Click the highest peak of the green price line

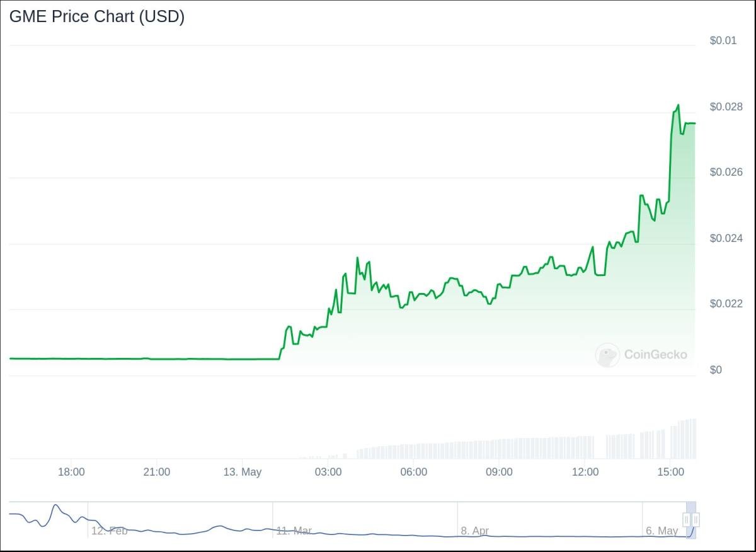click(x=678, y=105)
